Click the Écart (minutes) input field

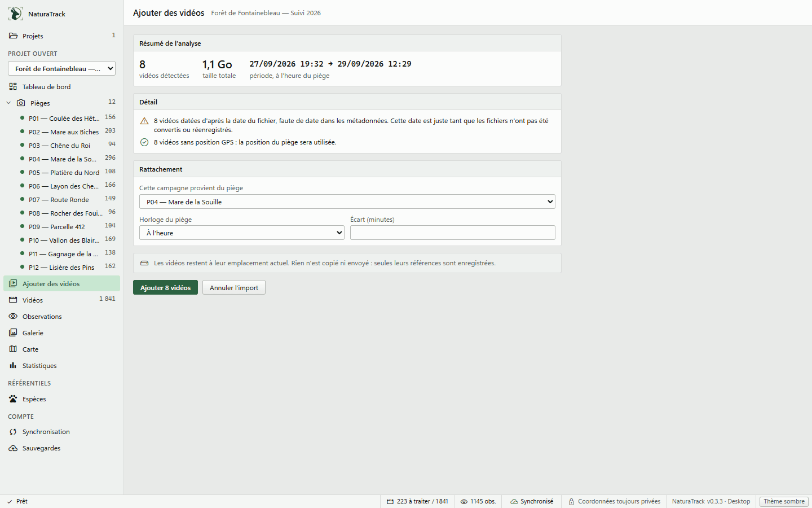point(453,233)
